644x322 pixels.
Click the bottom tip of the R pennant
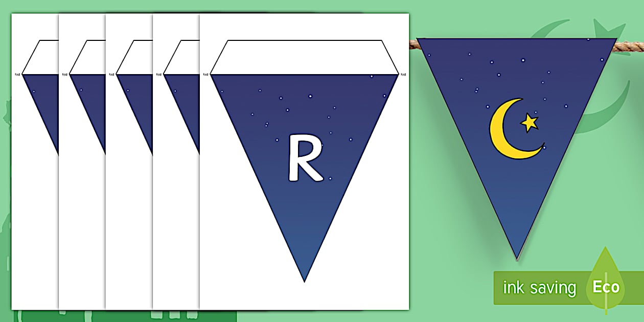[x=305, y=279]
